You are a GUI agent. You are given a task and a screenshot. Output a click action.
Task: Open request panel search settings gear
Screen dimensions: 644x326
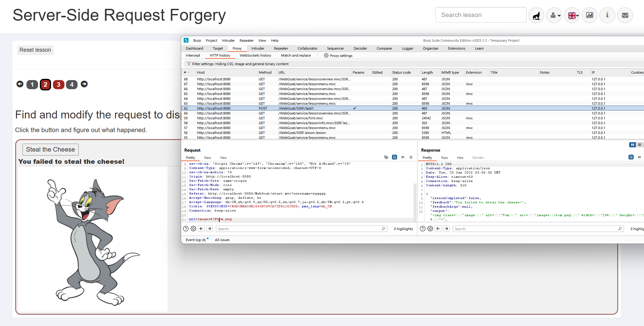(x=193, y=229)
